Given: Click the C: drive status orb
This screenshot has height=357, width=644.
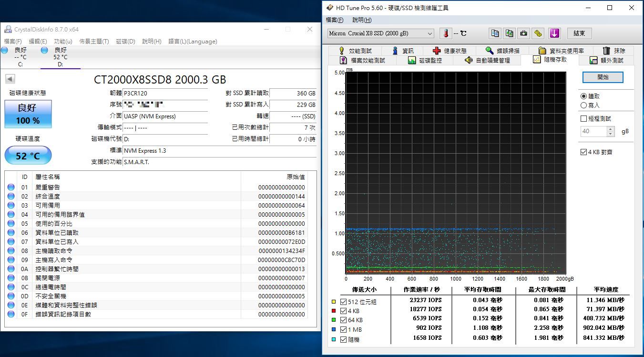Looking at the screenshot, I should pyautogui.click(x=5, y=50).
